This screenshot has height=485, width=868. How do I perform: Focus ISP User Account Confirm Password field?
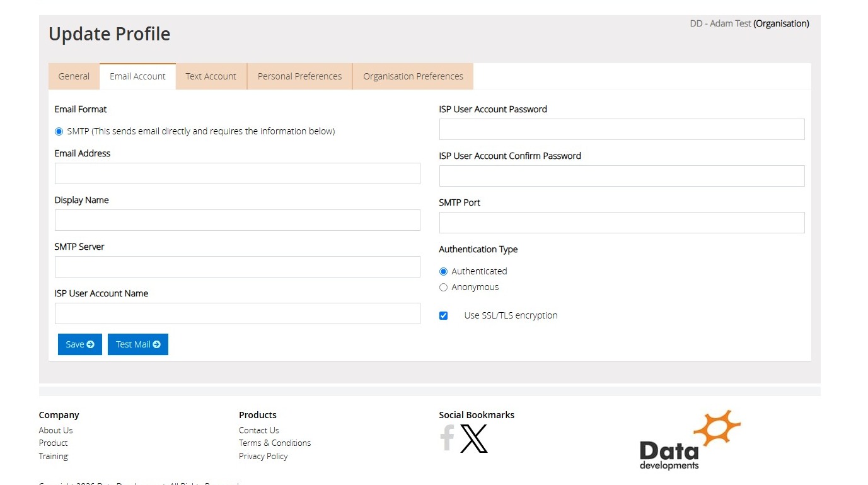[x=622, y=176]
